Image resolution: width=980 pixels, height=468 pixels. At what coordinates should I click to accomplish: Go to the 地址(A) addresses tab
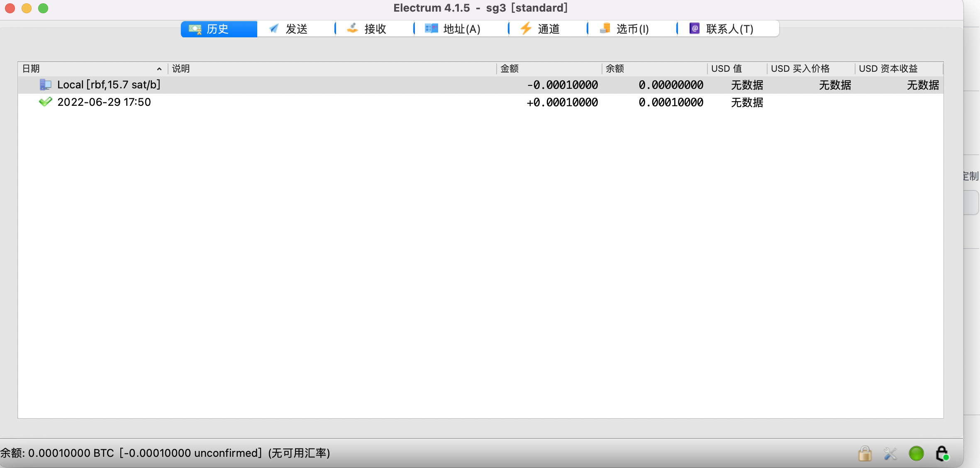[461, 29]
